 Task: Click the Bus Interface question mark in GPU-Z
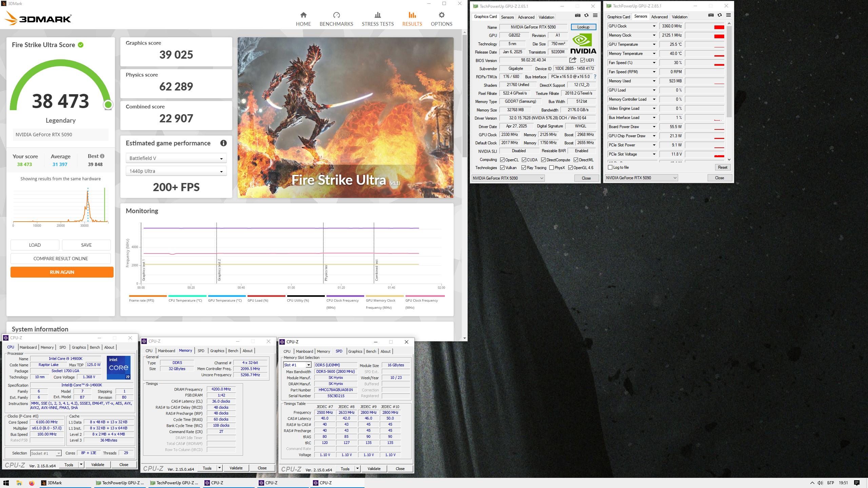click(595, 77)
